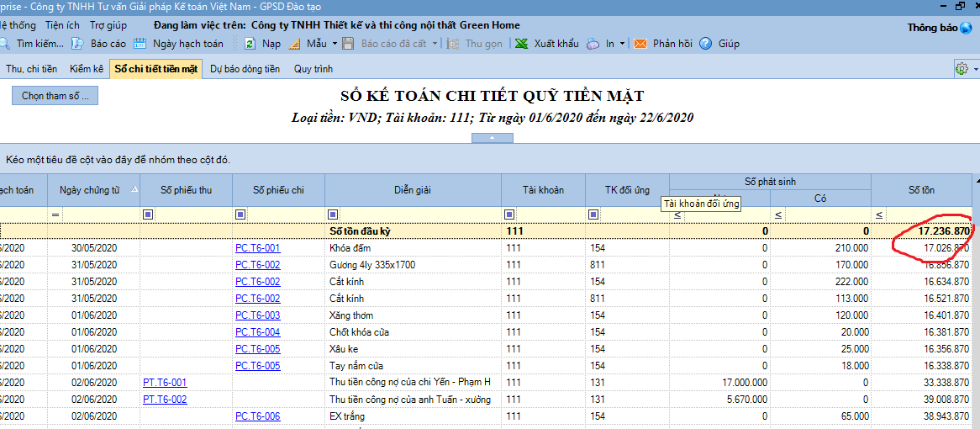Open receipt link PT.T6-001

coord(165,383)
